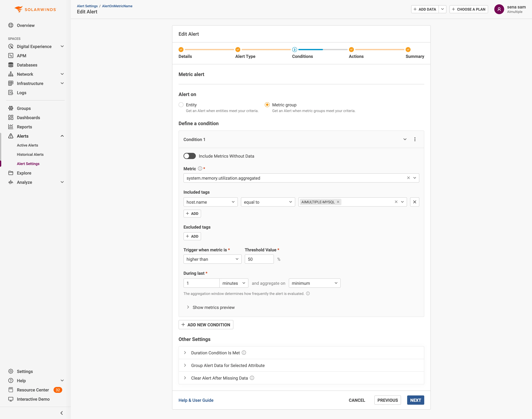Click the Dashboards sidebar icon

point(11,117)
